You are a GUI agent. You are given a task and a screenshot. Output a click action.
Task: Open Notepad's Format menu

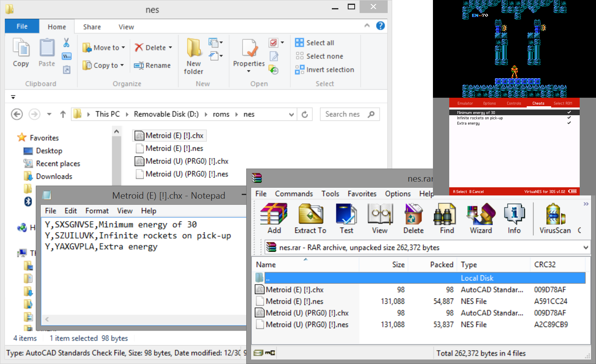(97, 211)
